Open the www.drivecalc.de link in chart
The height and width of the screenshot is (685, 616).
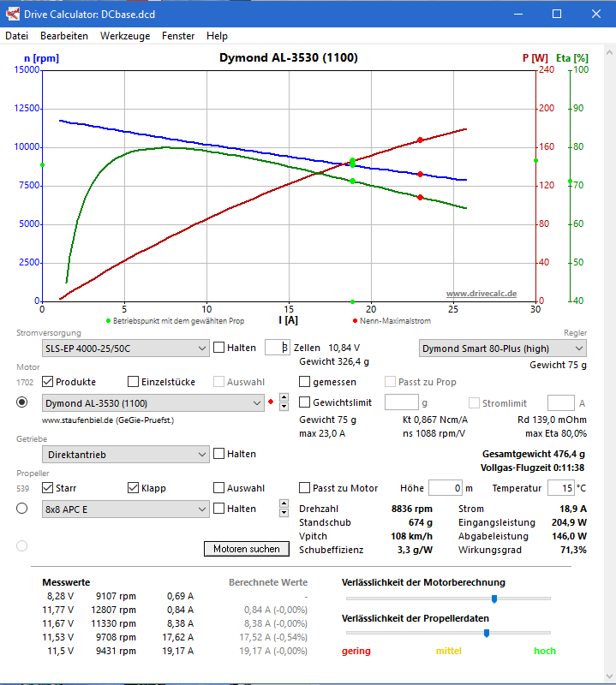[481, 294]
